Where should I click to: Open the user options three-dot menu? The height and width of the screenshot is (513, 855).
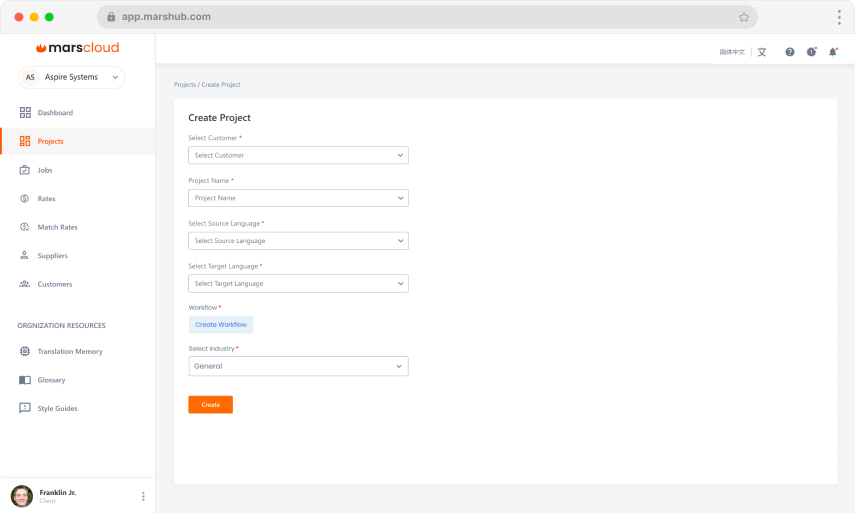coord(143,496)
